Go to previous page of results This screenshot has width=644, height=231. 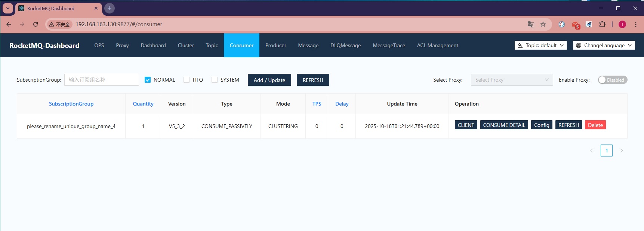pos(592,151)
